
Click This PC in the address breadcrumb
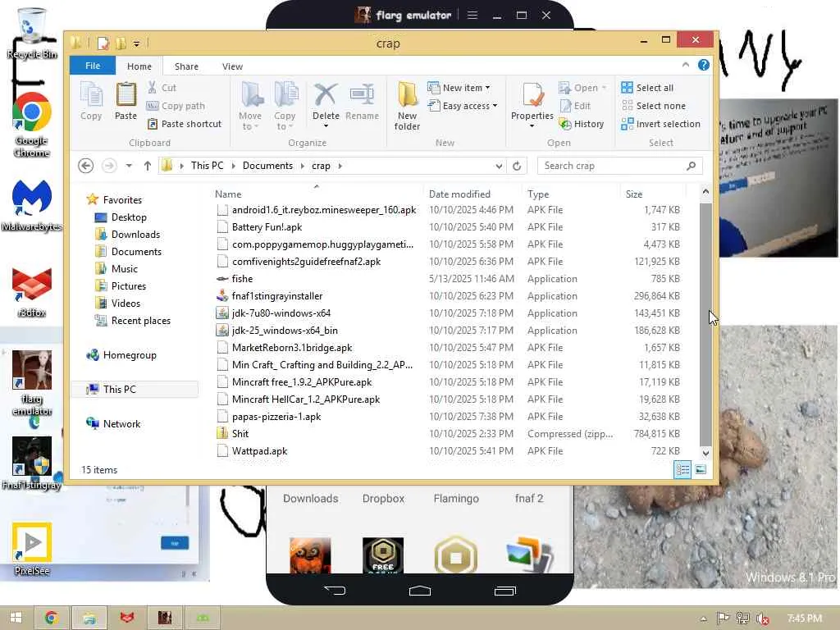[208, 166]
